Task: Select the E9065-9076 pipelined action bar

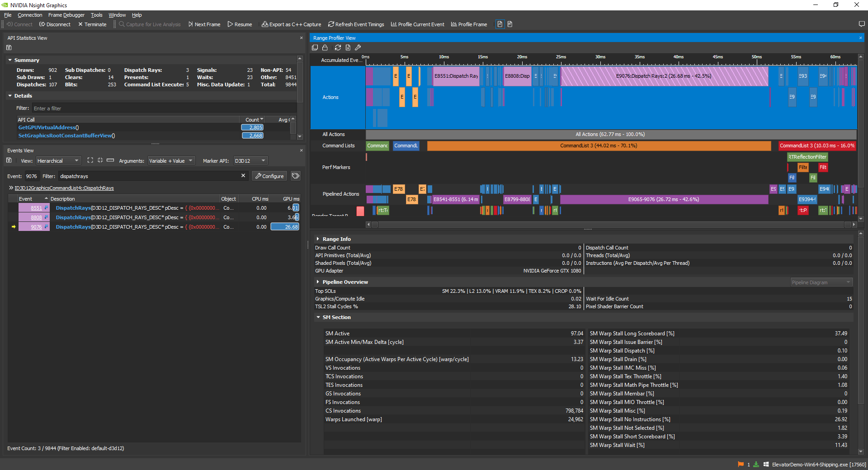Action: point(664,199)
